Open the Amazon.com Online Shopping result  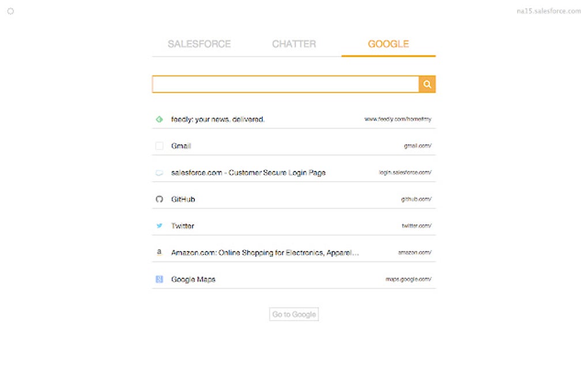(265, 253)
